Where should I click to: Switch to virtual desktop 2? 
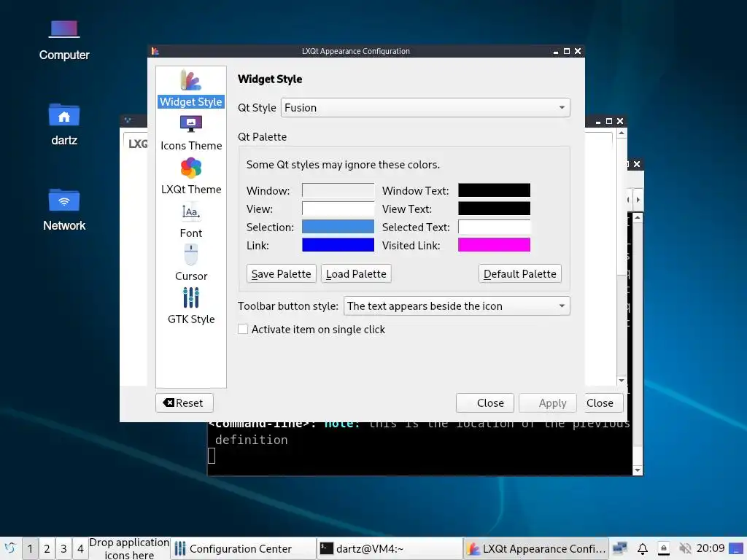click(47, 548)
